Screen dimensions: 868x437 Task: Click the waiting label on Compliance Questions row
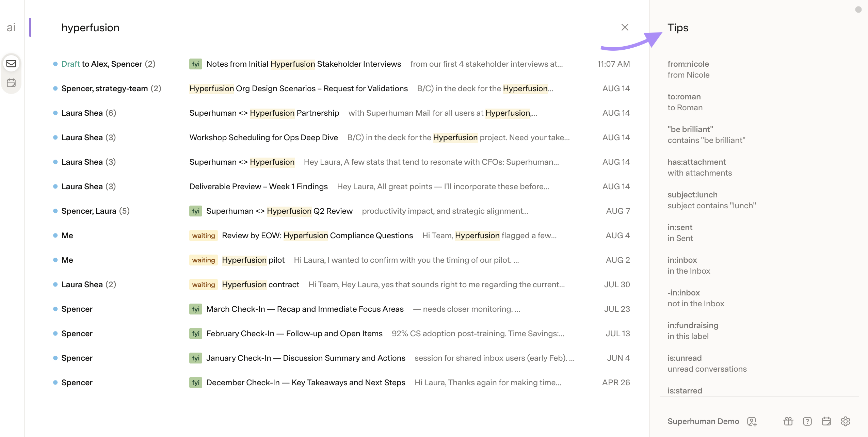[x=204, y=236]
